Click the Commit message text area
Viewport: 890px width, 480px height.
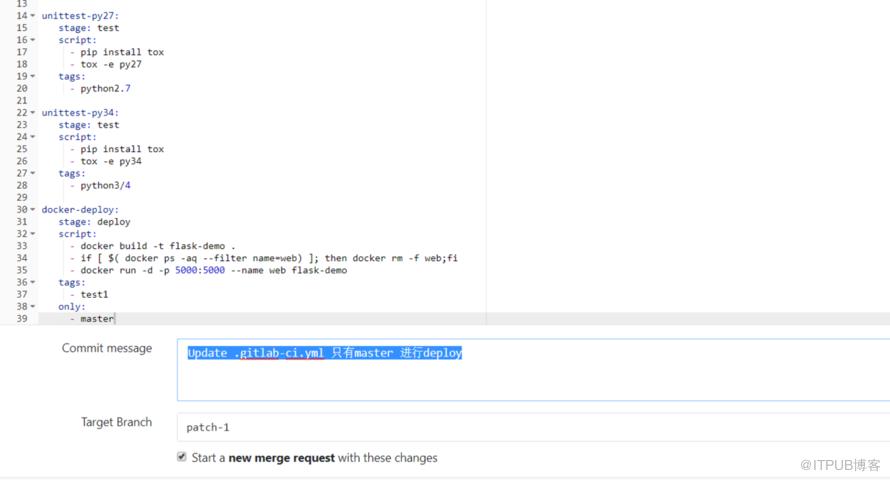(x=534, y=370)
